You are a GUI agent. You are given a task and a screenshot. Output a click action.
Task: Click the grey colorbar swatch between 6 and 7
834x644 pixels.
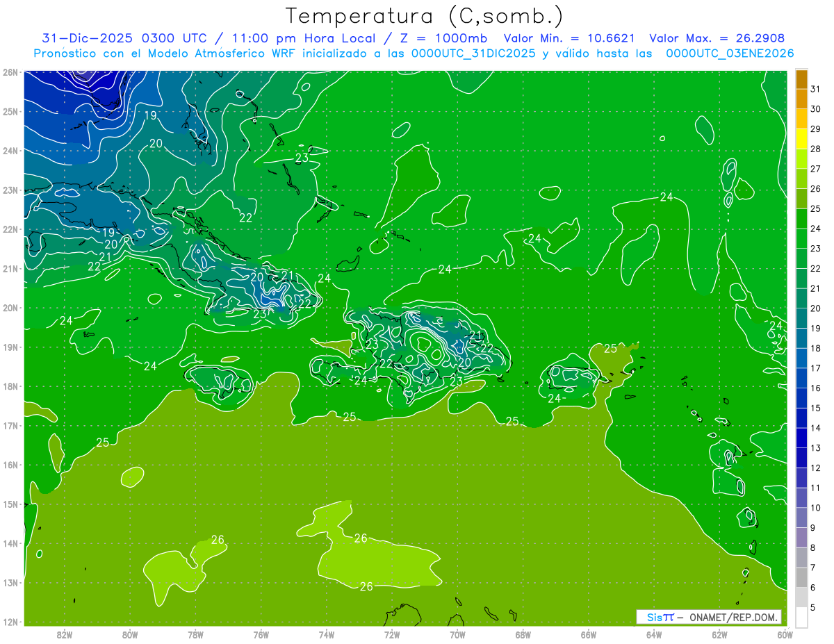coord(801,578)
